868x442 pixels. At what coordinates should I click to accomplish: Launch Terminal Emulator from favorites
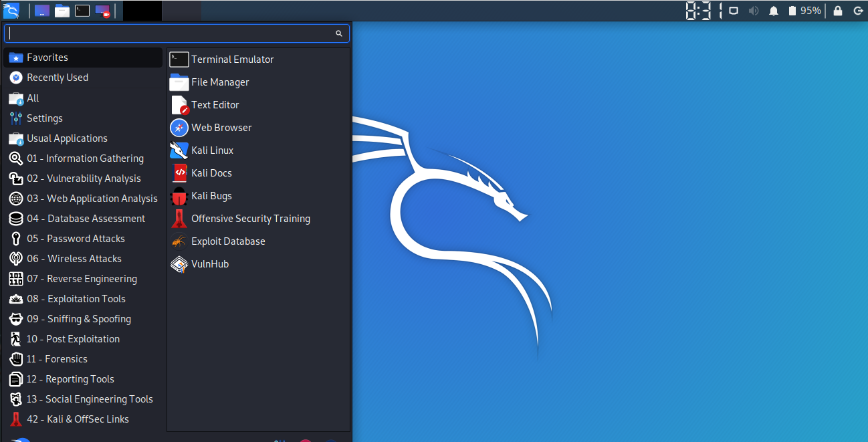[x=258, y=60]
